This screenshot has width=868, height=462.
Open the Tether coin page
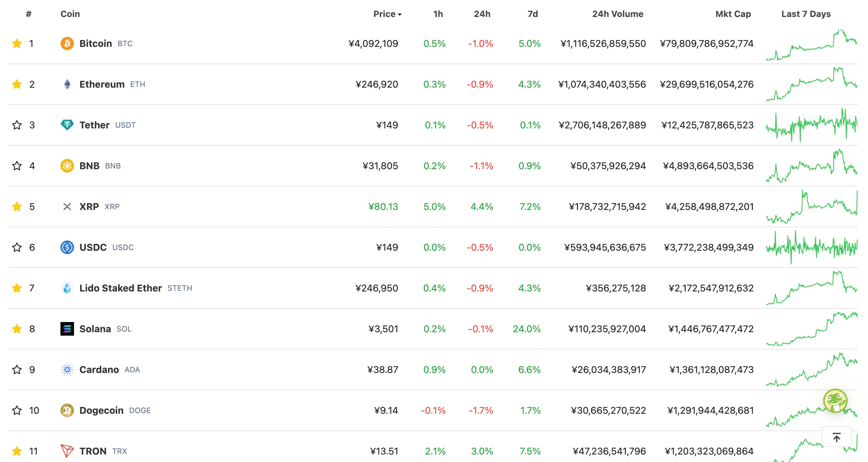pos(94,125)
